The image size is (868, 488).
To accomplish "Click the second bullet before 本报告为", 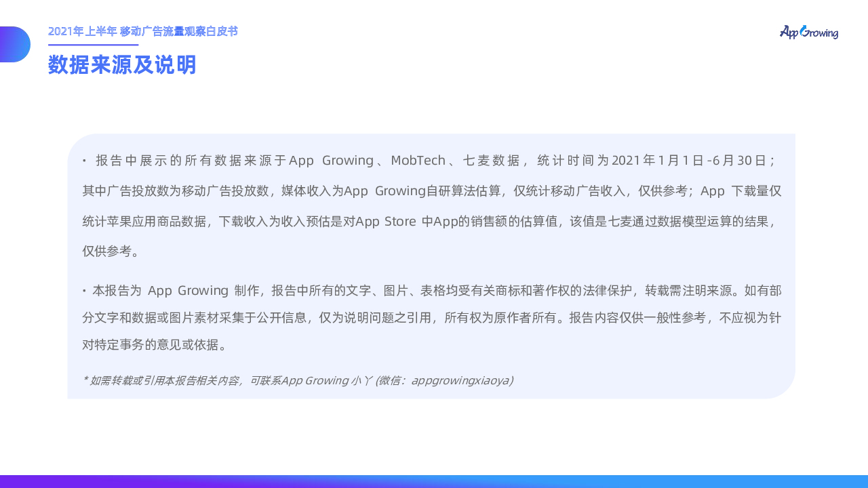I will (84, 291).
